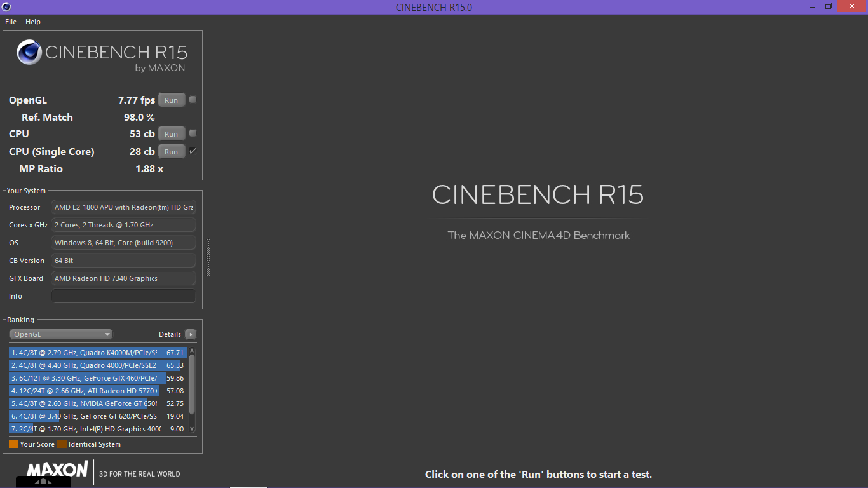868x488 pixels.
Task: Click the 53 cb CPU score
Action: [x=142, y=134]
